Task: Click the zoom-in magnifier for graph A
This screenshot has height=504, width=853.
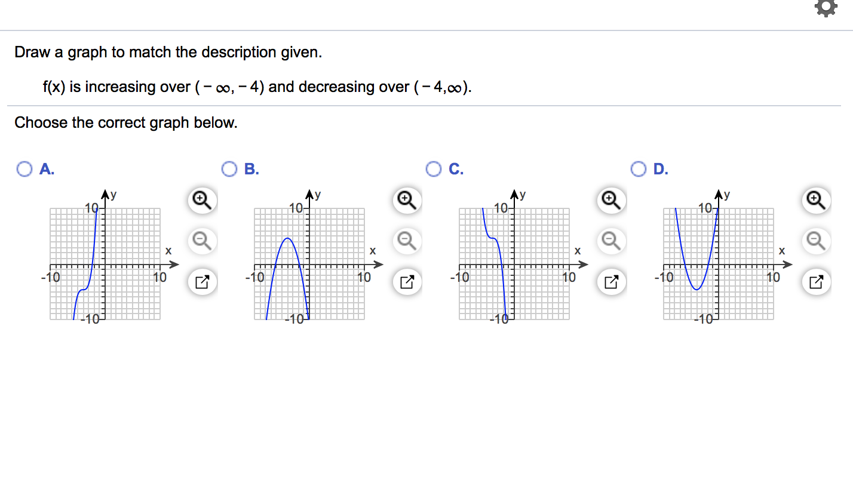Action: click(201, 200)
